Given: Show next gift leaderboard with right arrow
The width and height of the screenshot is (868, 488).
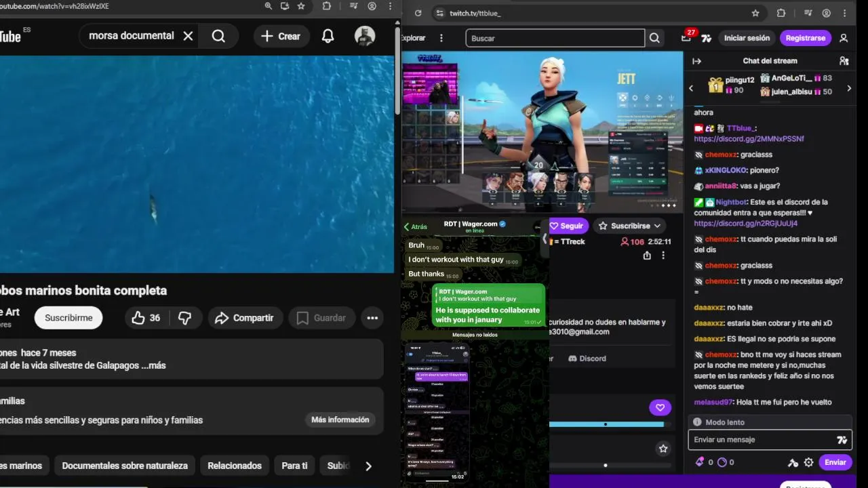Looking at the screenshot, I should coord(849,88).
